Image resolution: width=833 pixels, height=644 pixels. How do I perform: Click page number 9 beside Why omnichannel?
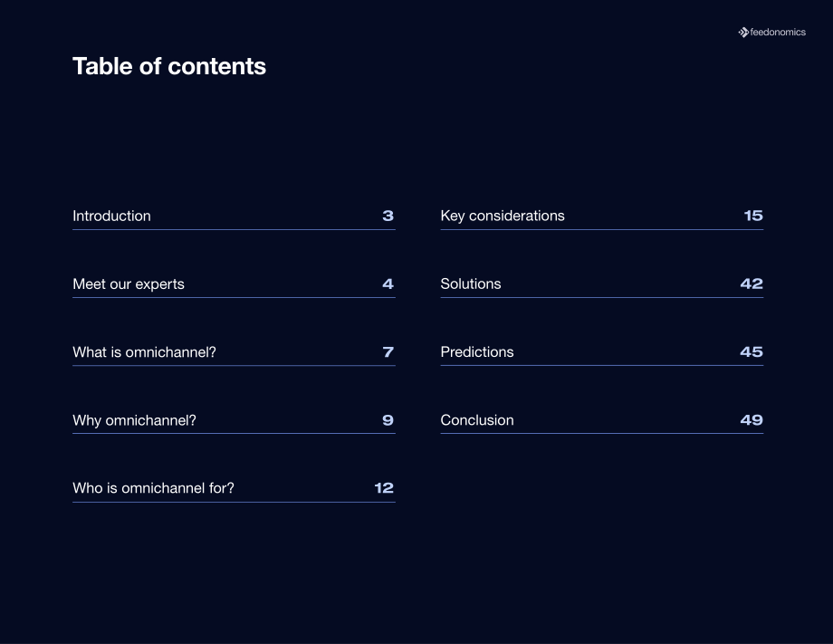click(x=388, y=419)
